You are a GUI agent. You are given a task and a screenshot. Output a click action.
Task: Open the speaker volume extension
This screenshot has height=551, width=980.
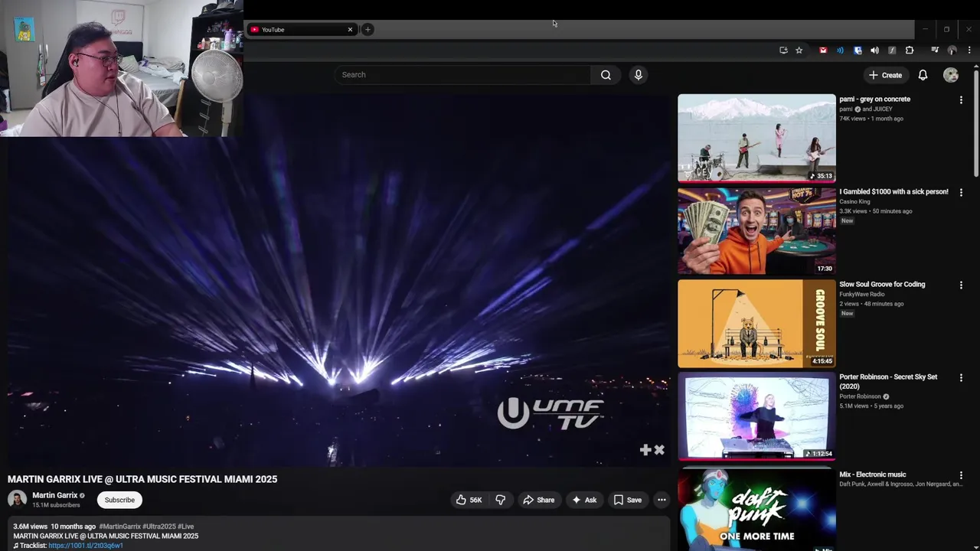point(874,51)
